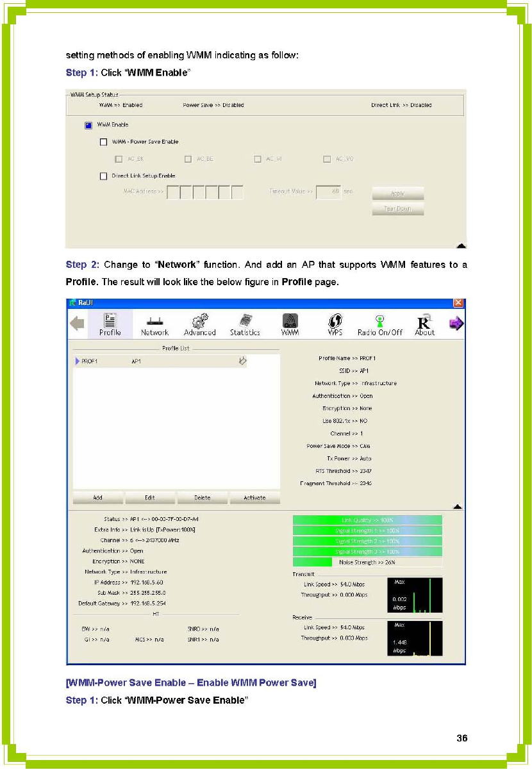Click the Power Save >> Disabled status text
Viewport: 532px width, 769px height.
pos(213,105)
